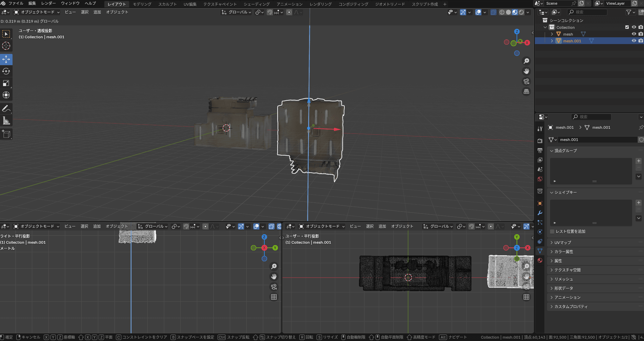Select the Measure ruler tool
Screen dimensions: 644x341
click(6, 121)
